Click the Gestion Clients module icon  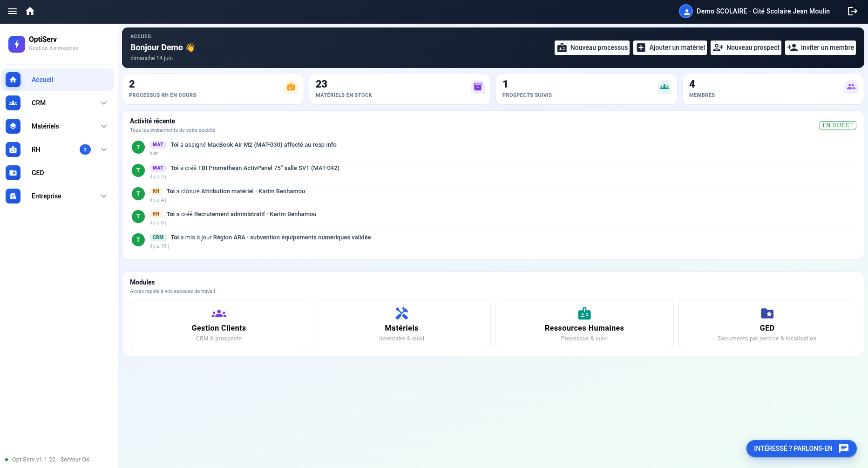point(219,314)
